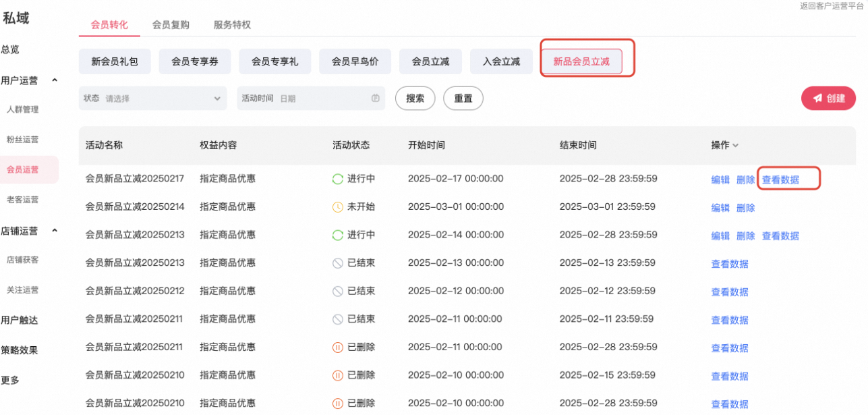Click the green 进行中 status icon for 会员新品立减20250217
868x415 pixels.
coord(338,179)
